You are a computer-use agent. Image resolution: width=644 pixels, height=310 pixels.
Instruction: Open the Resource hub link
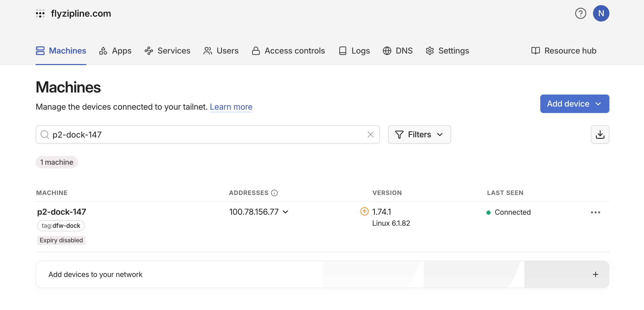(x=564, y=51)
